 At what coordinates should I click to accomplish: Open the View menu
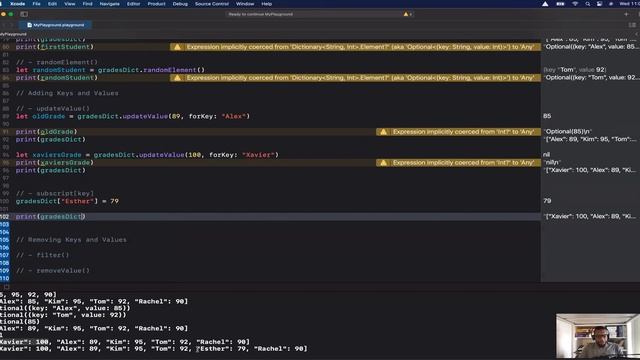[69, 4]
